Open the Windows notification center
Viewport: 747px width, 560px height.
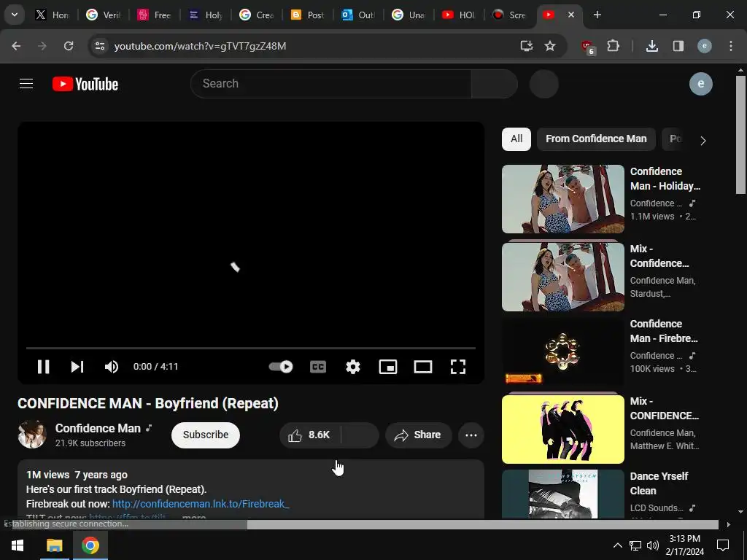[723, 545]
